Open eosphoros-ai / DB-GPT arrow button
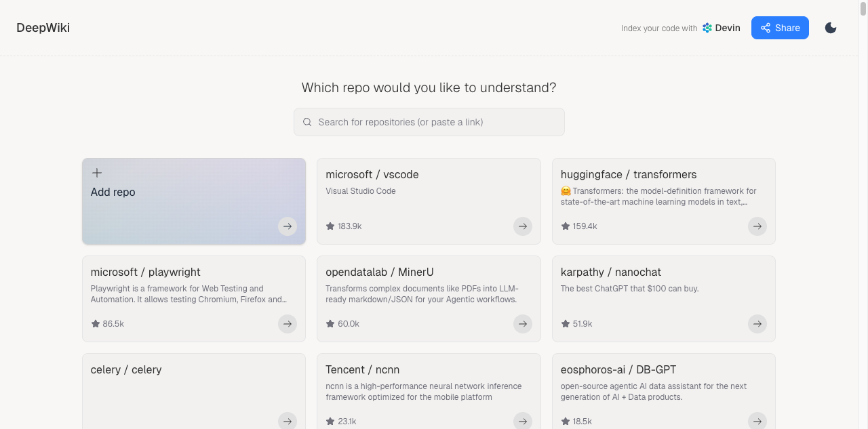The image size is (868, 429). tap(757, 421)
